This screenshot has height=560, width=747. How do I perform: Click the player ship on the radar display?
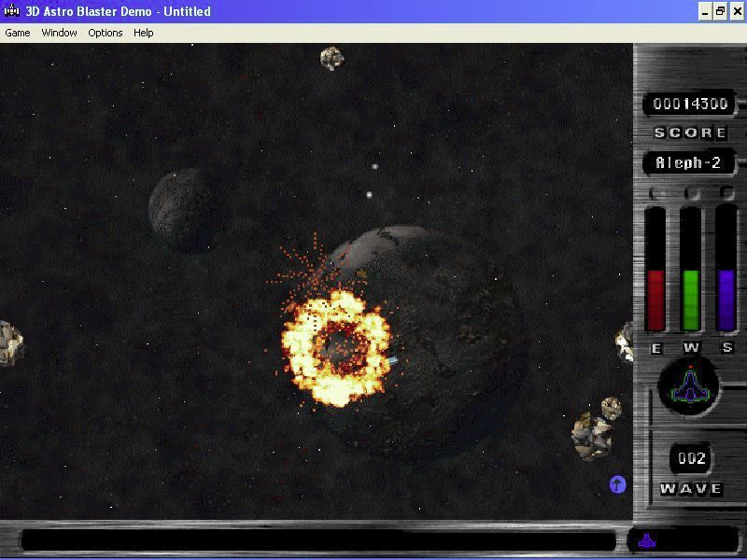(x=690, y=386)
